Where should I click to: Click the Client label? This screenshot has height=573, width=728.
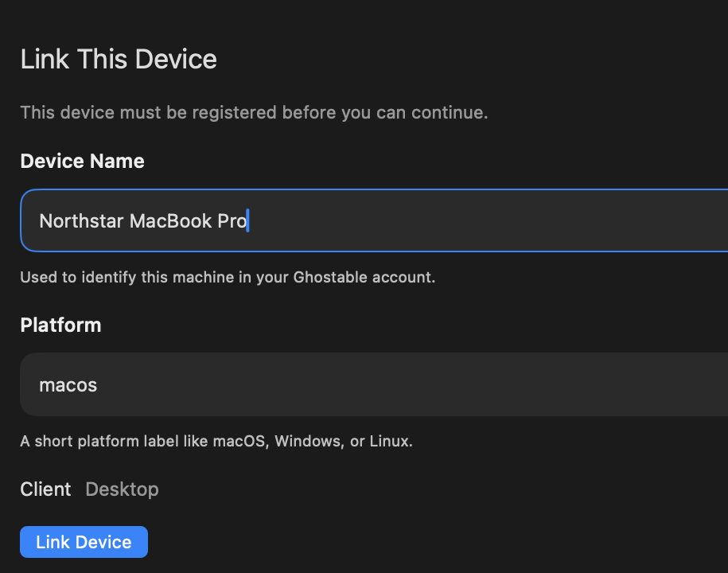(45, 489)
